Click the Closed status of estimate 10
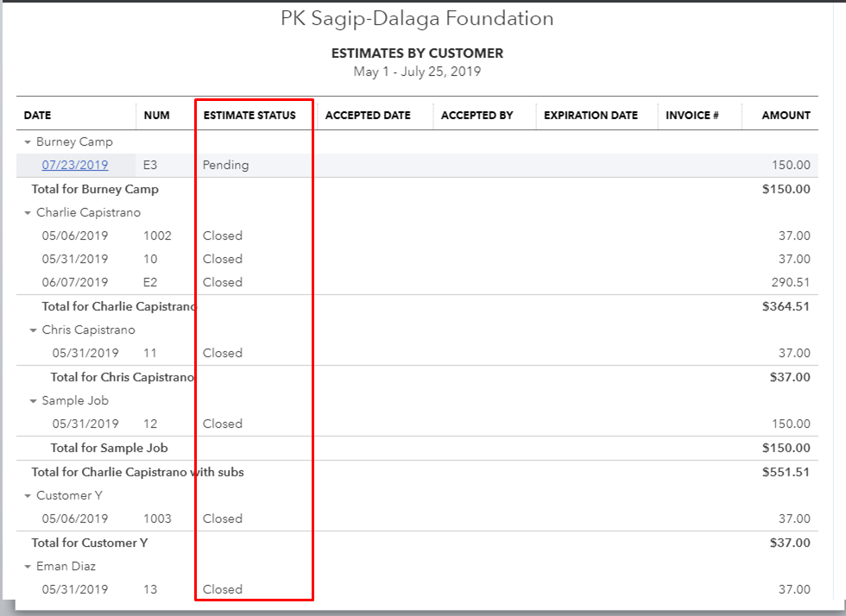The width and height of the screenshot is (846, 616). 223,259
